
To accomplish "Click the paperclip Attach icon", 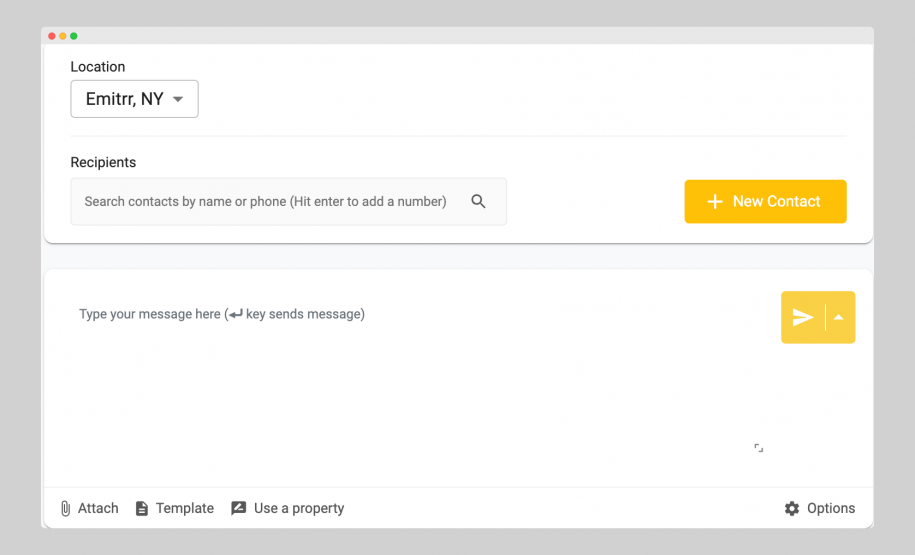I will pyautogui.click(x=65, y=508).
